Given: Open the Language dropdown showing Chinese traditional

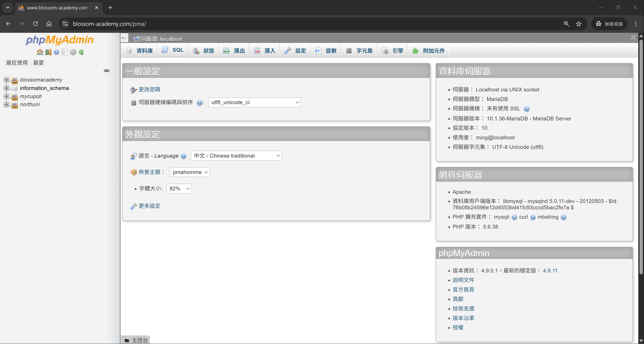Looking at the screenshot, I should [236, 156].
